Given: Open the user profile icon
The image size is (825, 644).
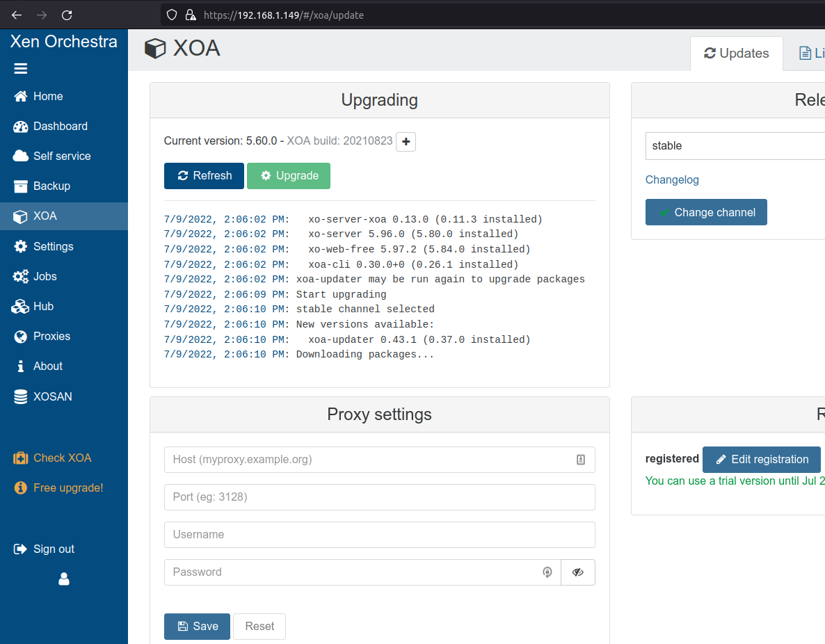Looking at the screenshot, I should coord(64,579).
